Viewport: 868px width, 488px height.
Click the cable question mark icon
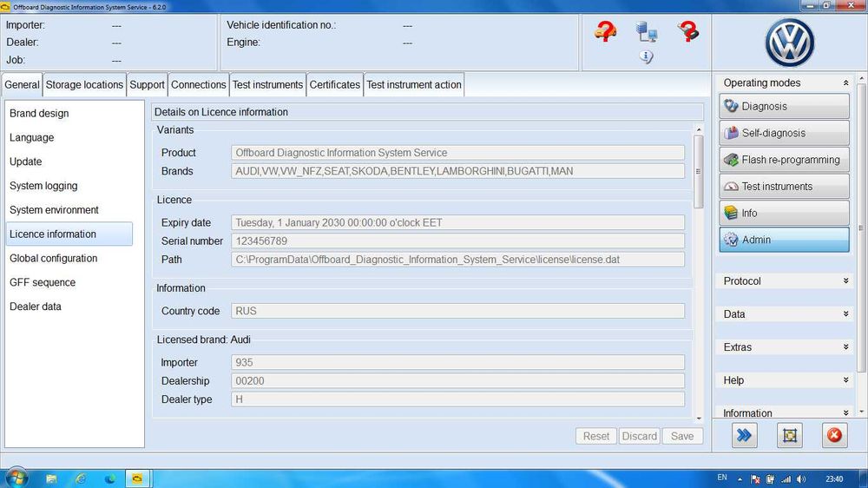[688, 31]
